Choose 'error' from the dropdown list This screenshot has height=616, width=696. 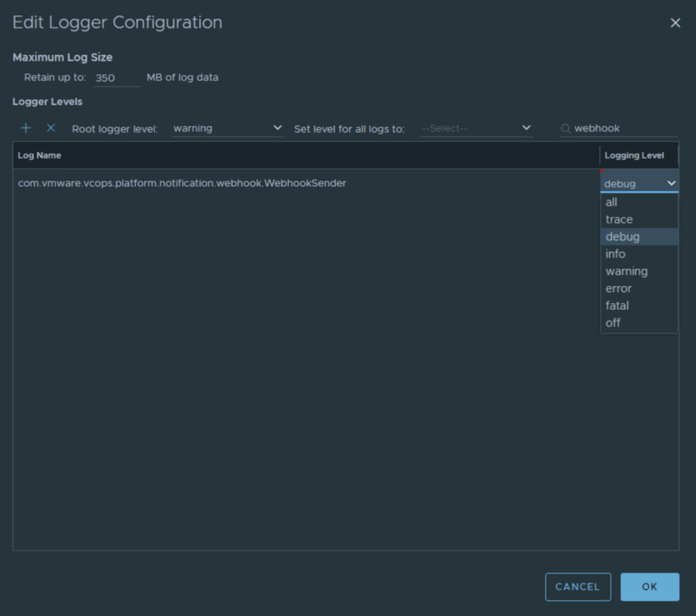pyautogui.click(x=619, y=289)
